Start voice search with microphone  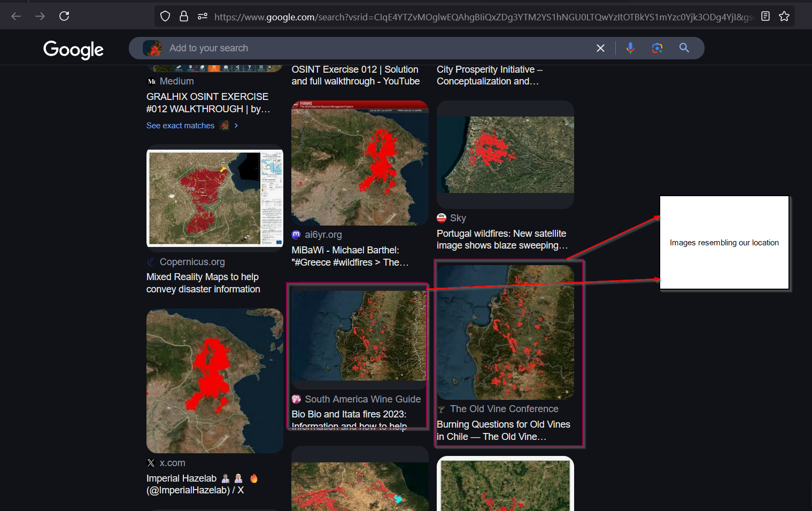pyautogui.click(x=631, y=48)
